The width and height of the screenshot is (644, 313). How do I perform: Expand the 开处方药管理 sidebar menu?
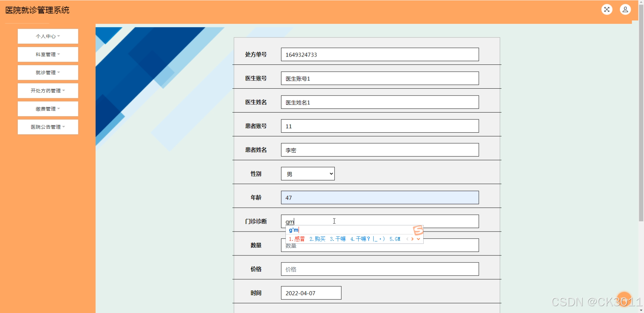tap(48, 91)
